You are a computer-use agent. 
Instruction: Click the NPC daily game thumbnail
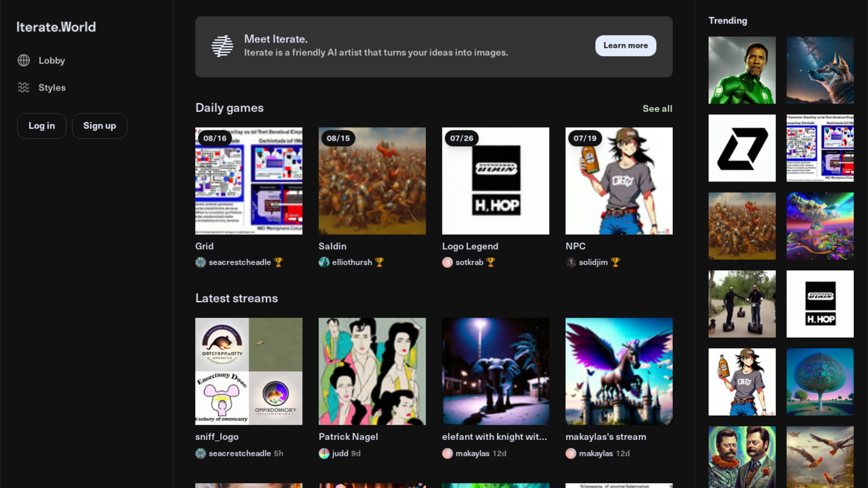coord(619,181)
